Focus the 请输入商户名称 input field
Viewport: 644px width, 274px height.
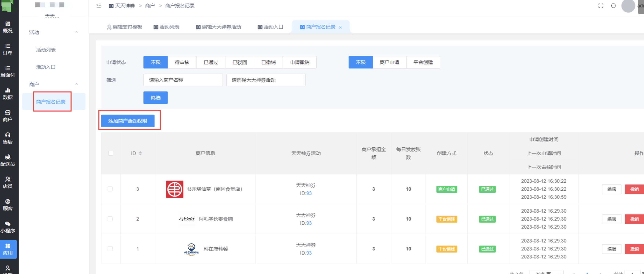[x=183, y=80]
